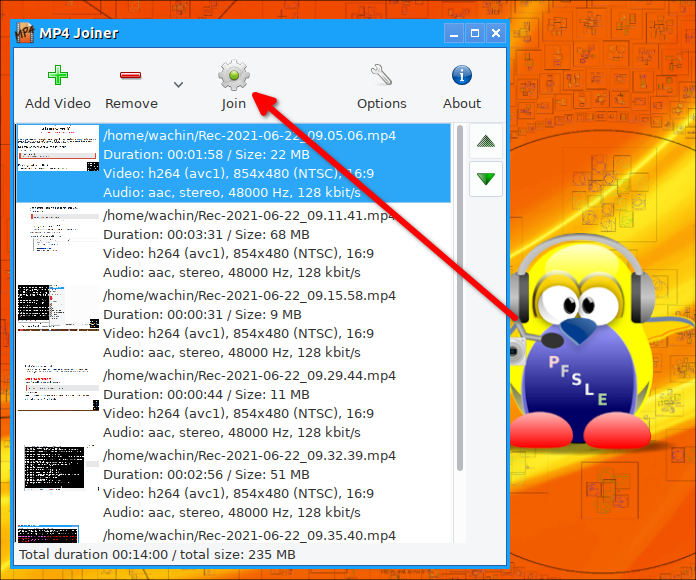Click the 'Options' label
Viewport: 696px width, 580px height.
pos(382,104)
